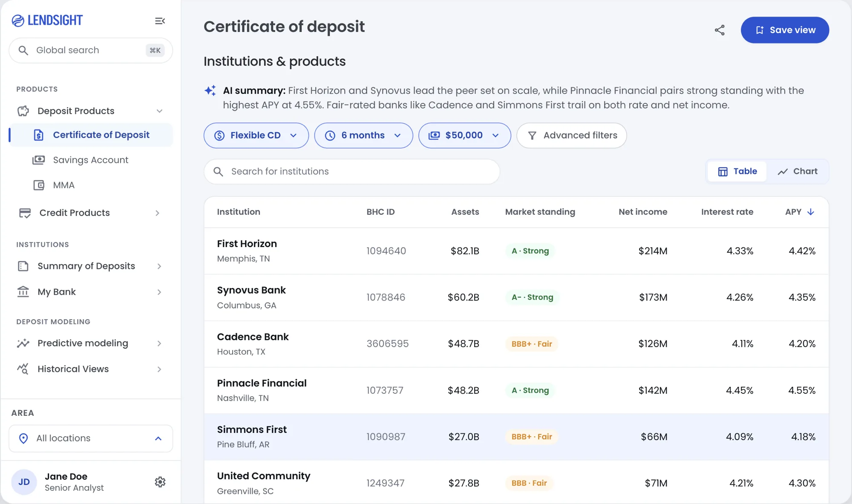Viewport: 852px width, 504px height.
Task: Open settings with the gear icon
Action: (160, 482)
